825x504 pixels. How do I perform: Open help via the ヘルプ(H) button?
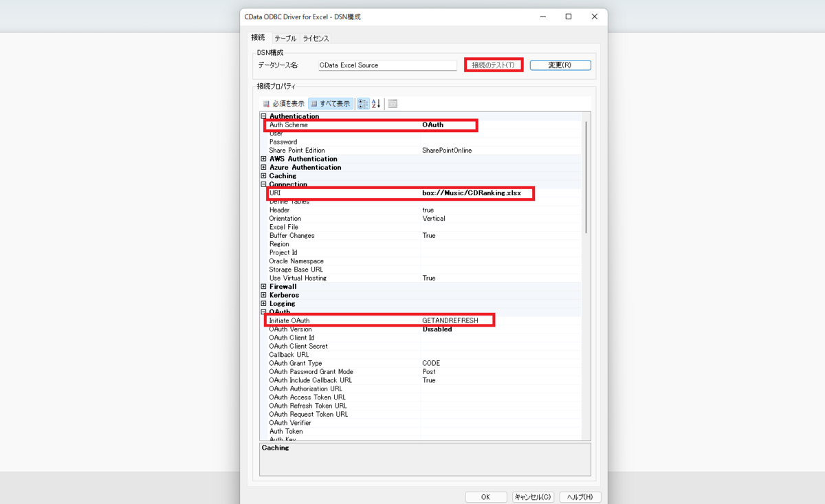580,496
